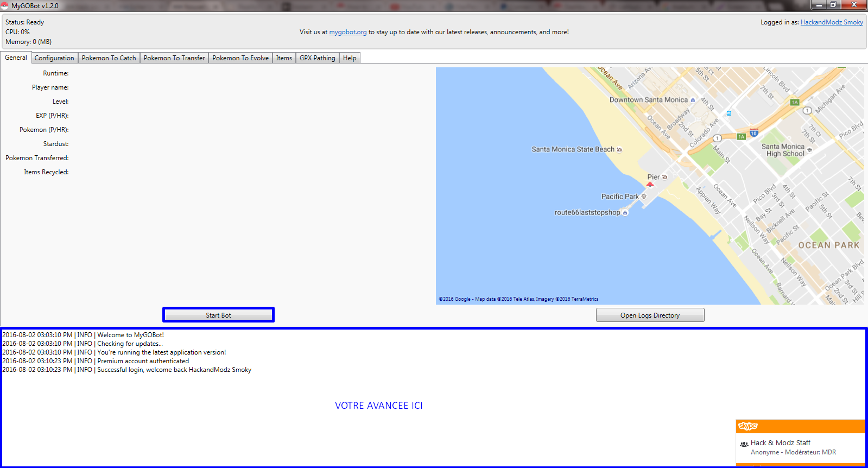Click the red location marker near Pier
This screenshot has width=868, height=468.
(x=650, y=185)
